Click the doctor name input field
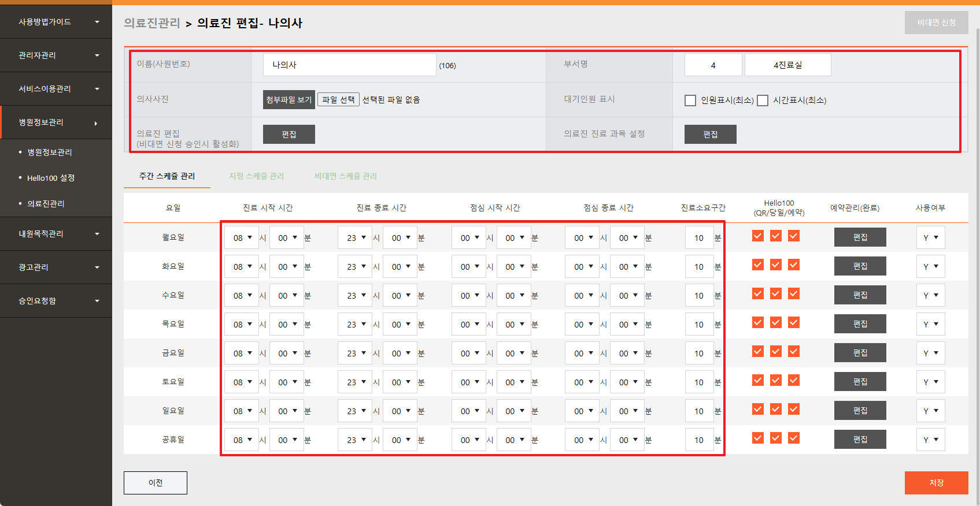The image size is (980, 506). point(349,65)
